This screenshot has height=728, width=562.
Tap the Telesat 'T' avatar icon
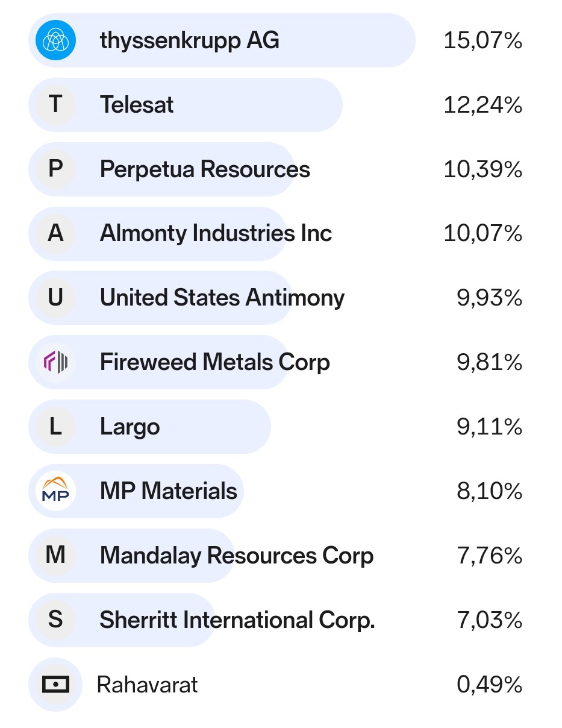[x=55, y=105]
